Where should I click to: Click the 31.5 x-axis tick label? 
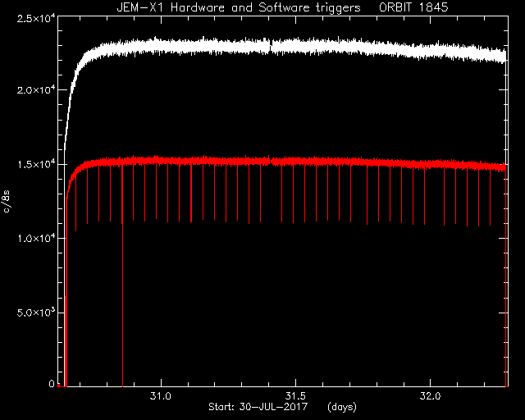pos(295,396)
